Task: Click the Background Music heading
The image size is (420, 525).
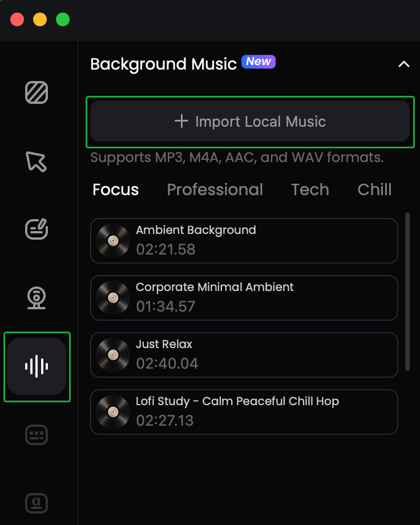Action: 163,64
